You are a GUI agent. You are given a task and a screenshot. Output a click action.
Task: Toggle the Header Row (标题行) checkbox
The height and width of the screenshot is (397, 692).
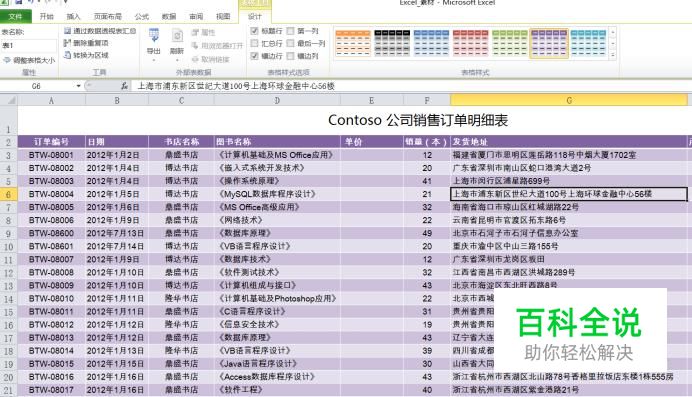pos(254,31)
